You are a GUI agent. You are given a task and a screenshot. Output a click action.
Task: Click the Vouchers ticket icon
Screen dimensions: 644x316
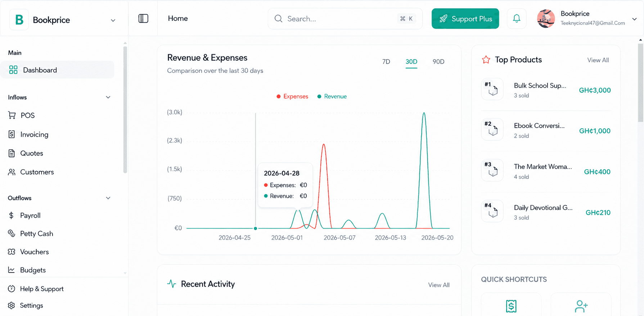coord(12,252)
